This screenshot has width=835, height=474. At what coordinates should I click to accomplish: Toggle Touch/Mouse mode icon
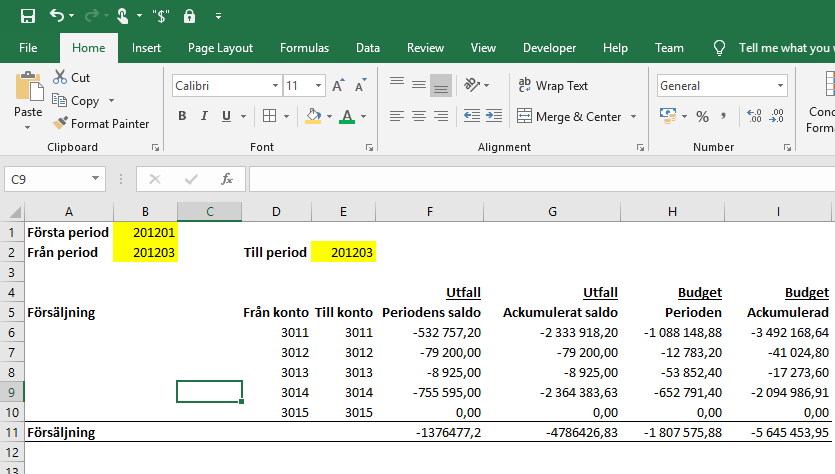[122, 16]
